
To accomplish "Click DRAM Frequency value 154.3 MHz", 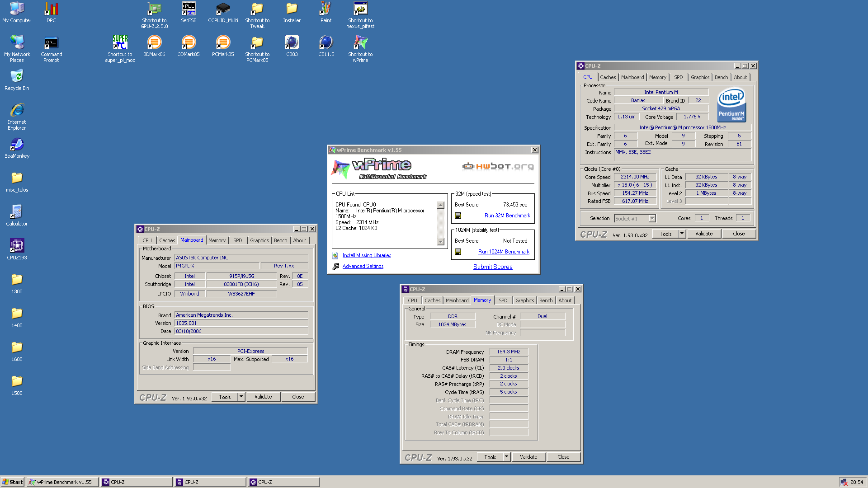I will [x=509, y=352].
